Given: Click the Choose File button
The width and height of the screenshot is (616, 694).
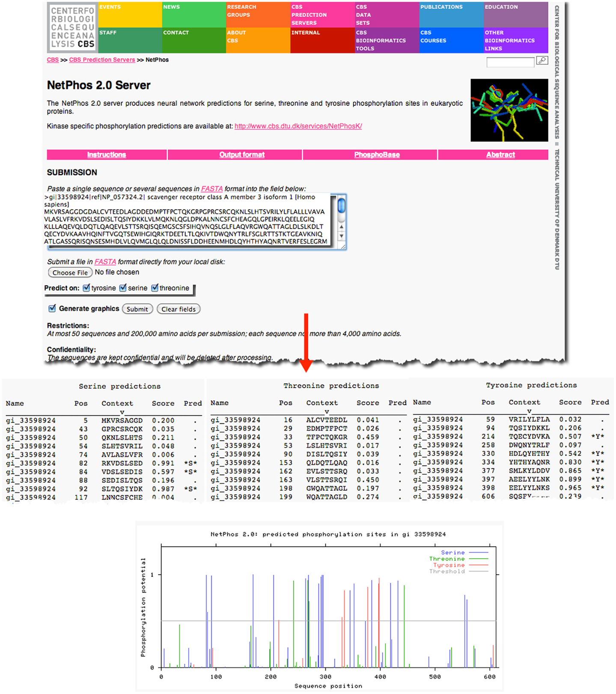Looking at the screenshot, I should 70,272.
